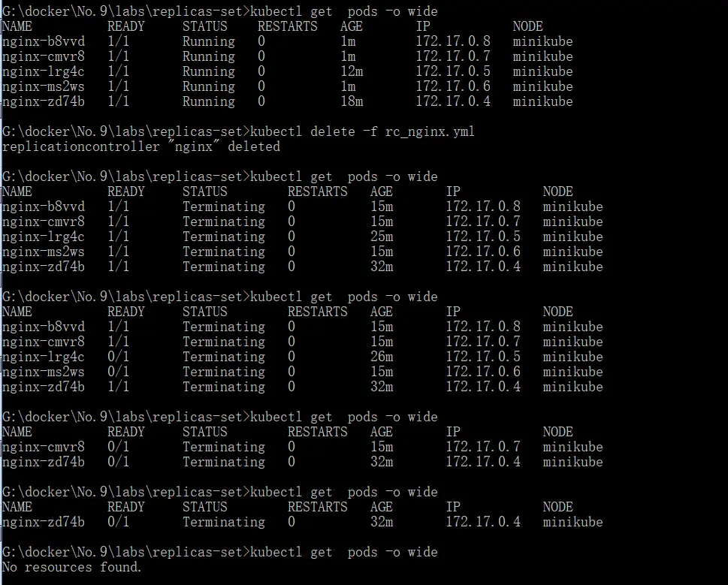
Task: Click the kubectl get pods command above 'No resources found.'
Action: pyautogui.click(x=343, y=552)
